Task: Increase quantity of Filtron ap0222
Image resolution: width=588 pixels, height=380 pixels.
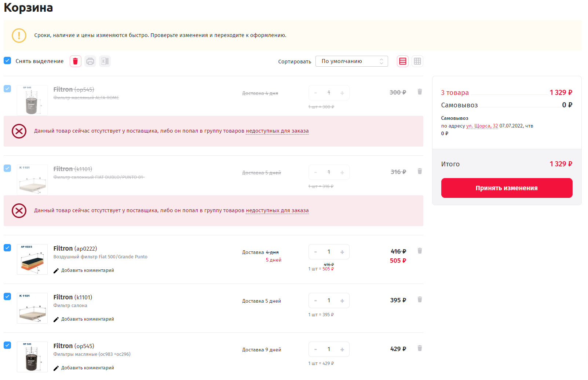Action: 342,252
